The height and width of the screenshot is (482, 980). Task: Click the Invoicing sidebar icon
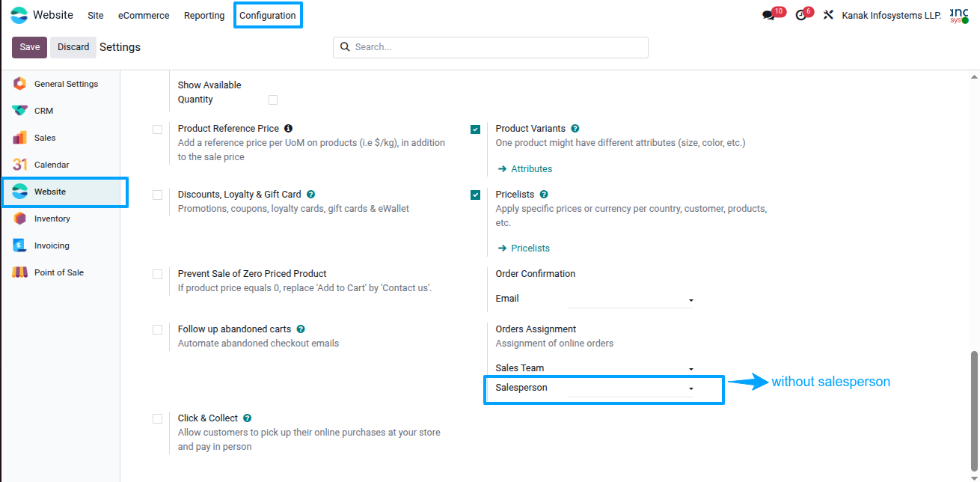20,245
